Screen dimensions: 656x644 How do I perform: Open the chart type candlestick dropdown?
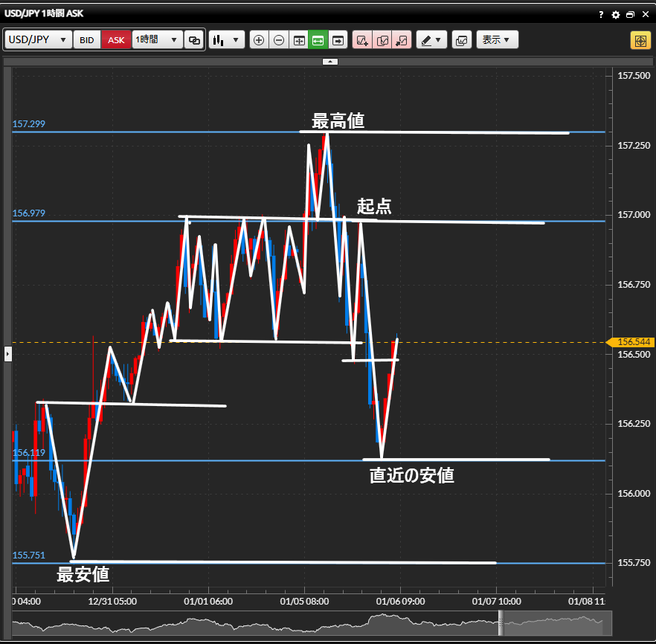(x=227, y=40)
